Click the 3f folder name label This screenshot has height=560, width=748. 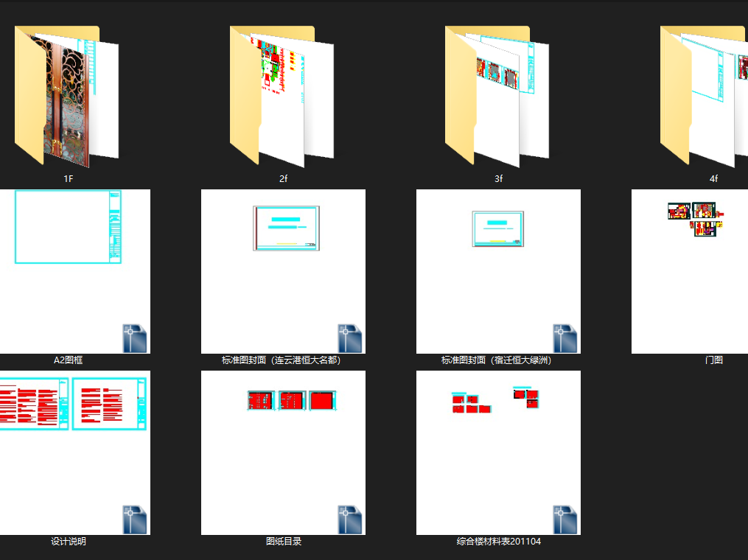[x=498, y=179]
